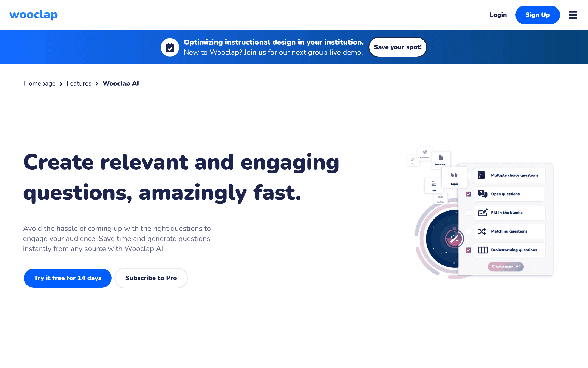Select the Text source icon
Viewport: 588px width, 368px height.
point(434,184)
